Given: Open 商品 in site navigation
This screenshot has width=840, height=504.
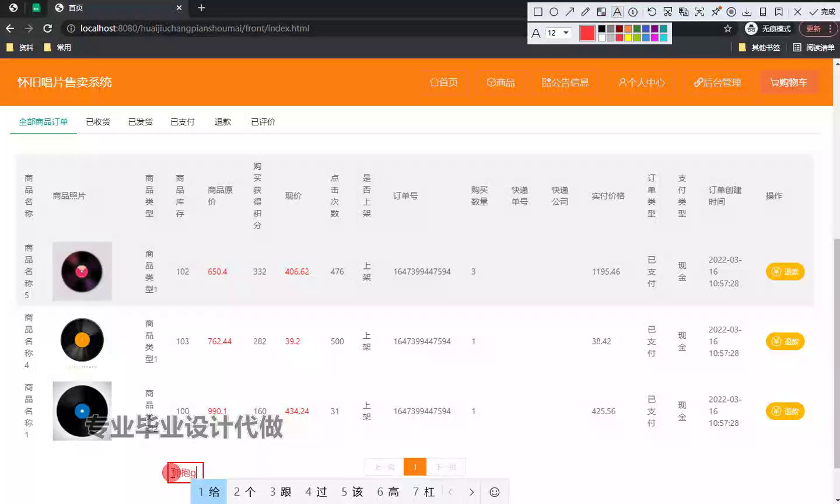Looking at the screenshot, I should (x=501, y=82).
